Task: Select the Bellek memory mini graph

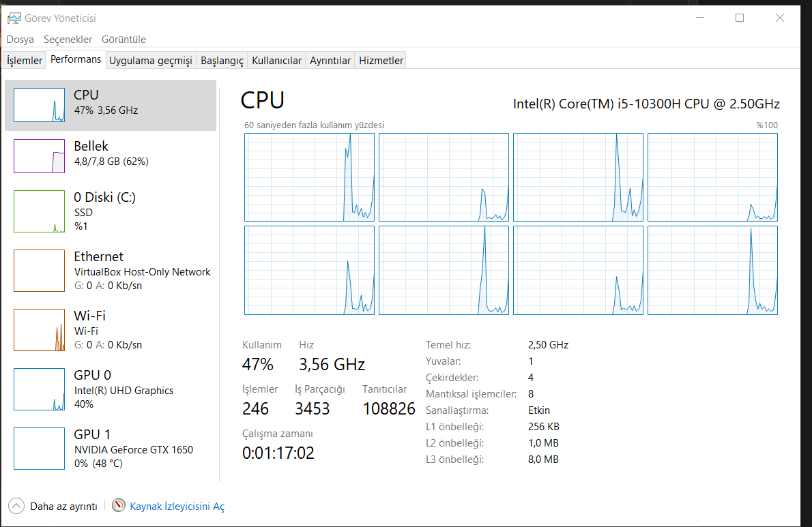Action: pyautogui.click(x=40, y=156)
